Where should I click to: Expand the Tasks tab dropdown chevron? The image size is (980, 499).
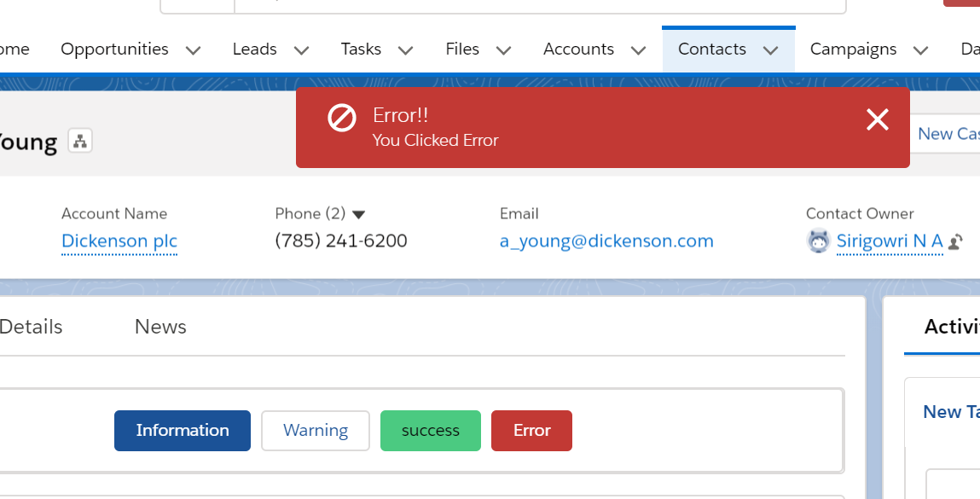pos(406,50)
